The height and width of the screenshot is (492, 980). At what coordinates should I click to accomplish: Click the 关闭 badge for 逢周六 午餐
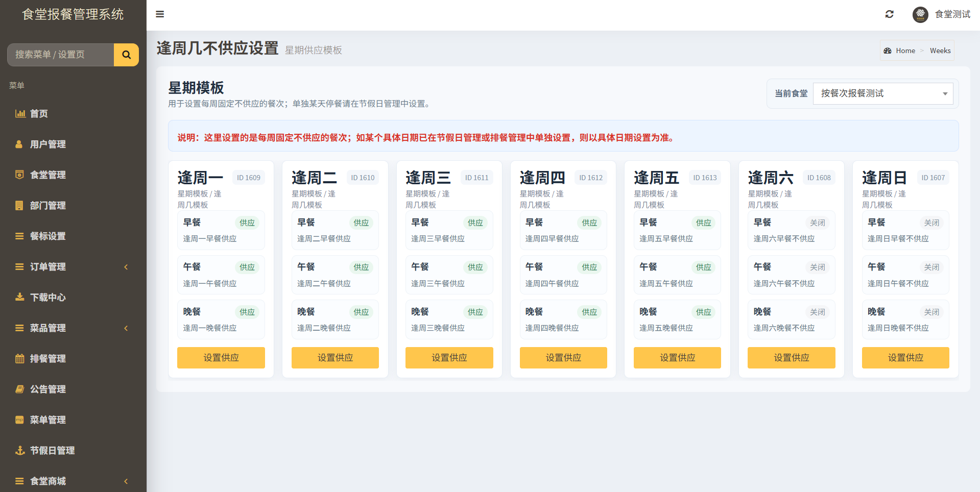818,267
